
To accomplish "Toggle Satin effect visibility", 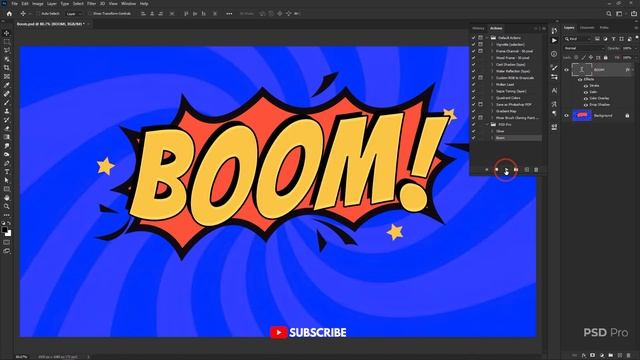I will pyautogui.click(x=586, y=92).
